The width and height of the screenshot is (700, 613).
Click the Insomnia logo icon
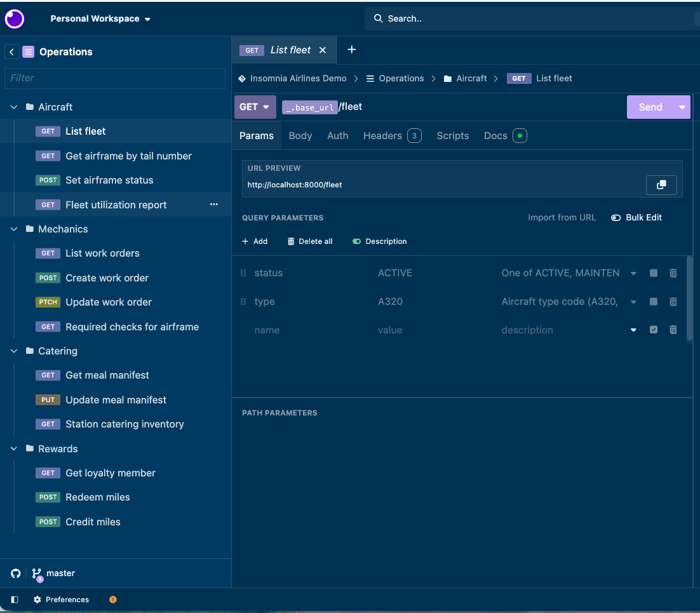coord(14,19)
